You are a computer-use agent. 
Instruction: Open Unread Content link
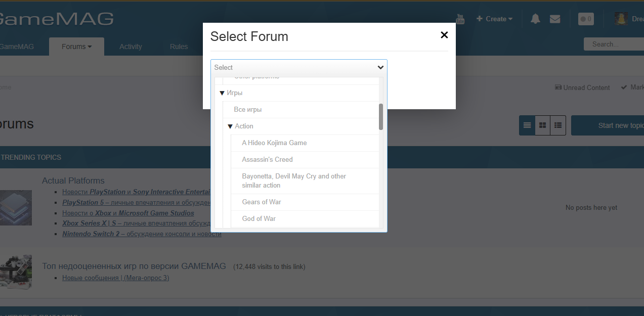582,87
